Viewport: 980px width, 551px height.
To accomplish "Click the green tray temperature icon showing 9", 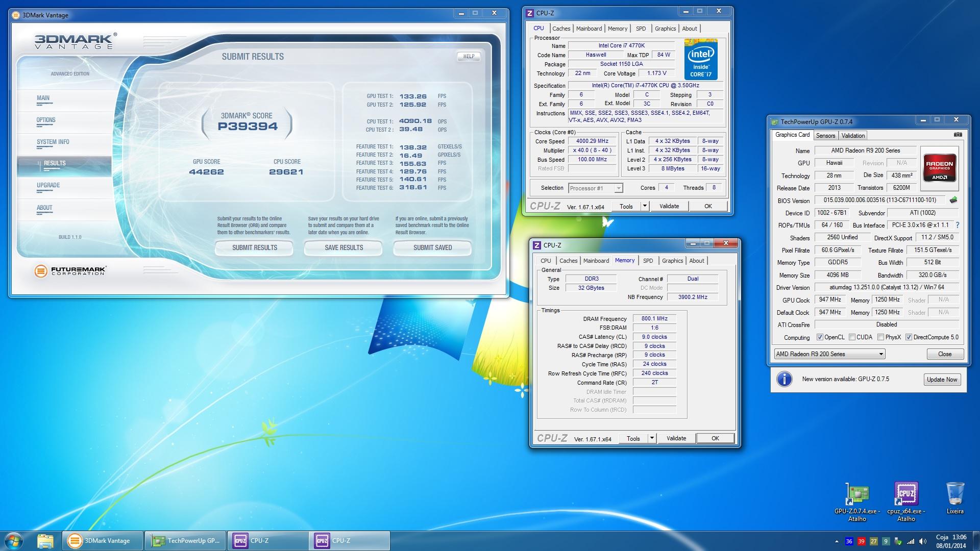I will click(886, 541).
